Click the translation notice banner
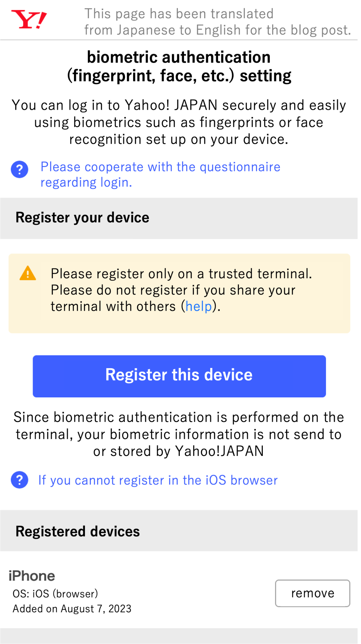The image size is (361, 644). [217, 21]
